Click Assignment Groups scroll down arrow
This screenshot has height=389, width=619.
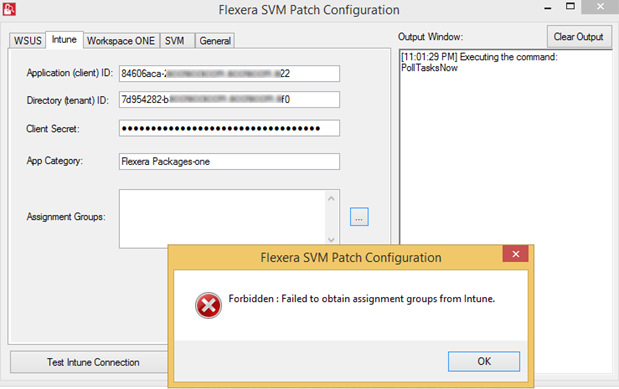coord(331,240)
